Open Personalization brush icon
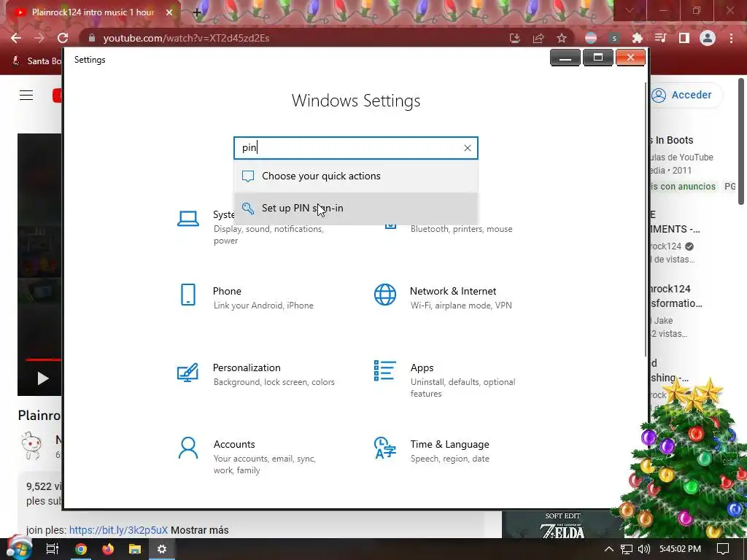Screen dimensions: 747x560 (x=187, y=373)
